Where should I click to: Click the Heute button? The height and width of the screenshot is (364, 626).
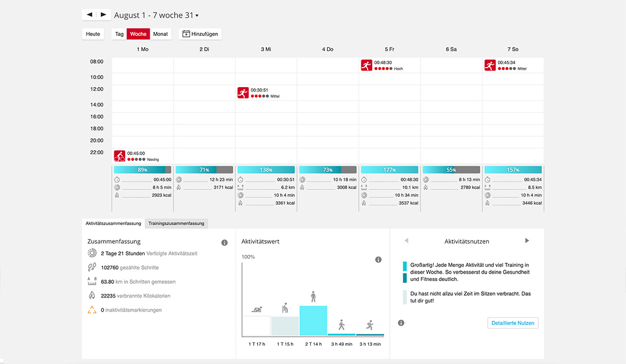point(93,34)
